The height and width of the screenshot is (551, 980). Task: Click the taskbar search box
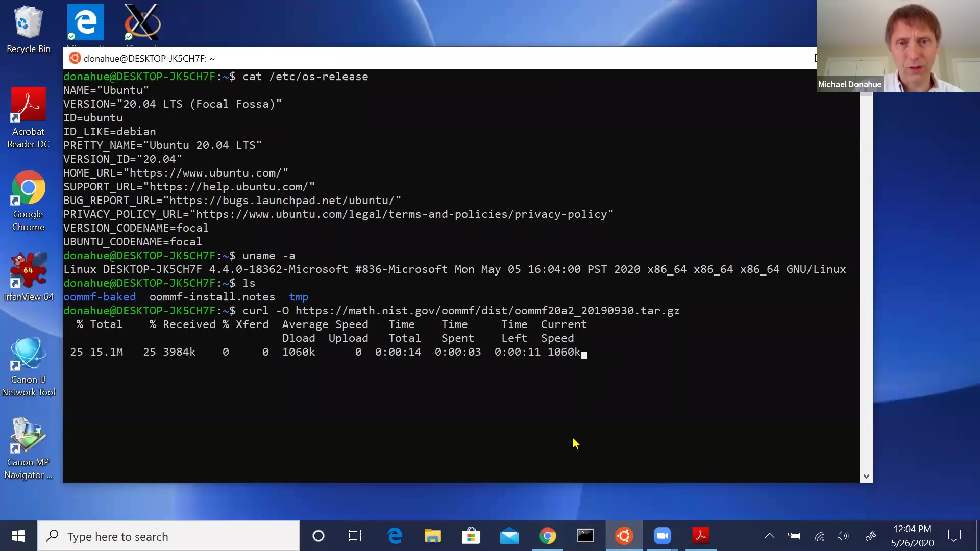[168, 536]
